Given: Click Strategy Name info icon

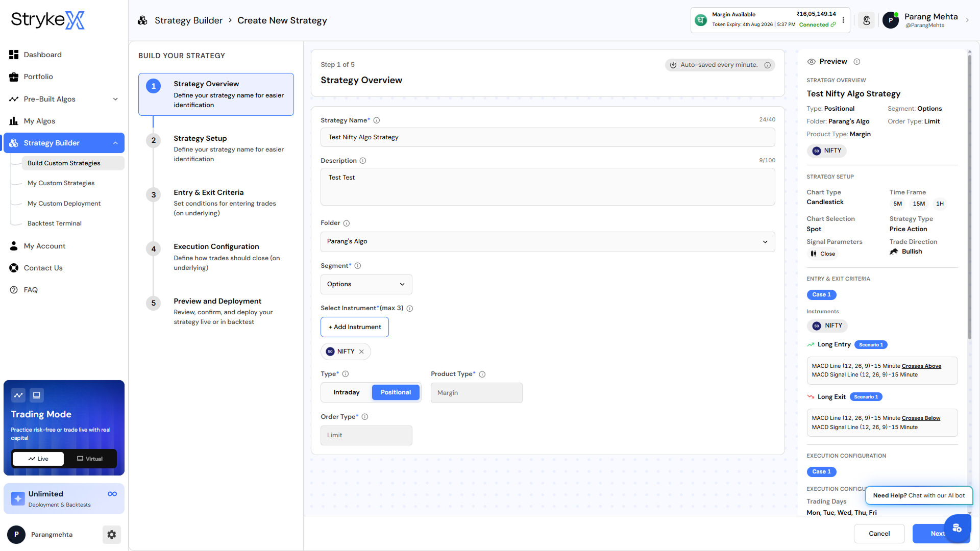Looking at the screenshot, I should point(377,120).
